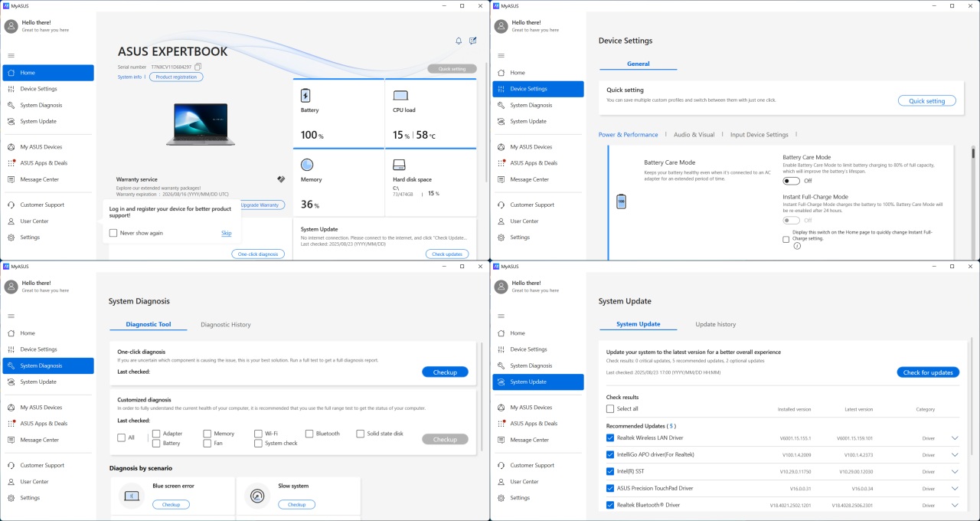980x521 pixels.
Task: Select the Audio & Visual section
Action: (x=694, y=135)
